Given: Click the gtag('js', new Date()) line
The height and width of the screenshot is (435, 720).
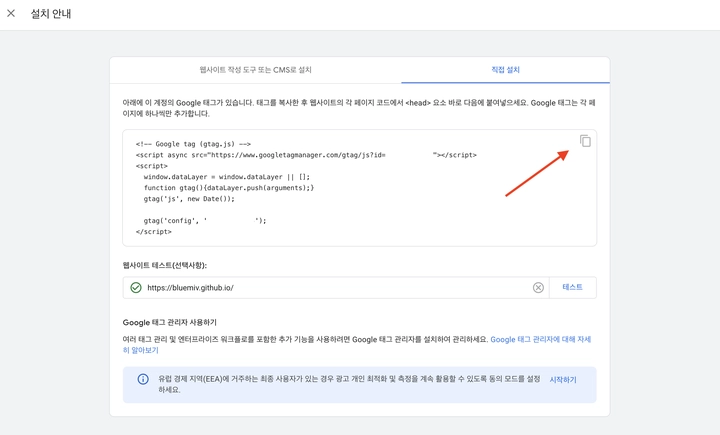Looking at the screenshot, I should click(x=189, y=199).
